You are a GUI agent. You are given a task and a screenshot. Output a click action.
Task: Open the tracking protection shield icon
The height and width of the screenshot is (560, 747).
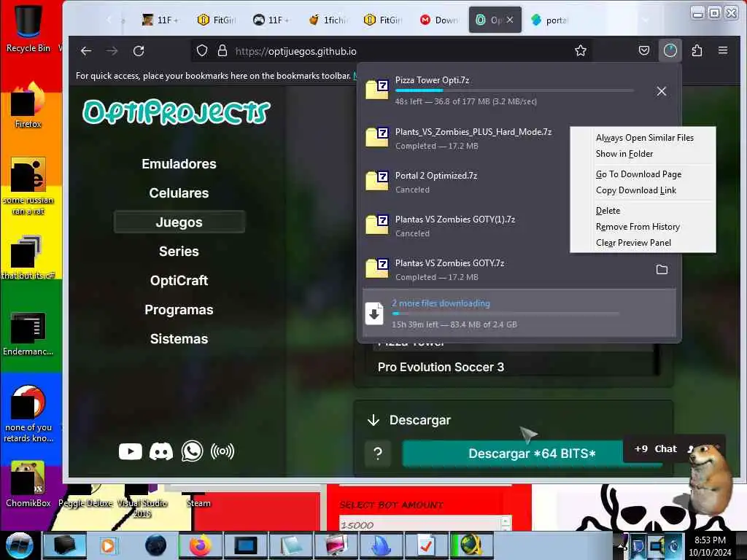tap(202, 50)
